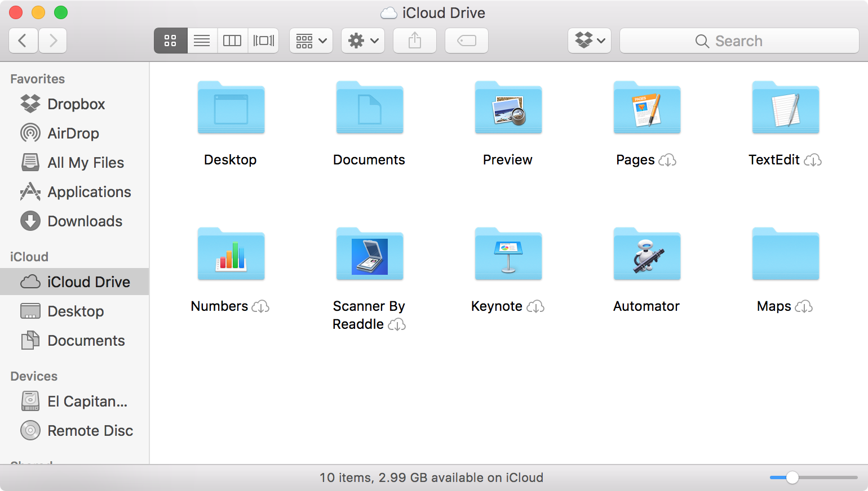Open Applications in the sidebar
Image resolution: width=868 pixels, height=491 pixels.
(x=74, y=192)
